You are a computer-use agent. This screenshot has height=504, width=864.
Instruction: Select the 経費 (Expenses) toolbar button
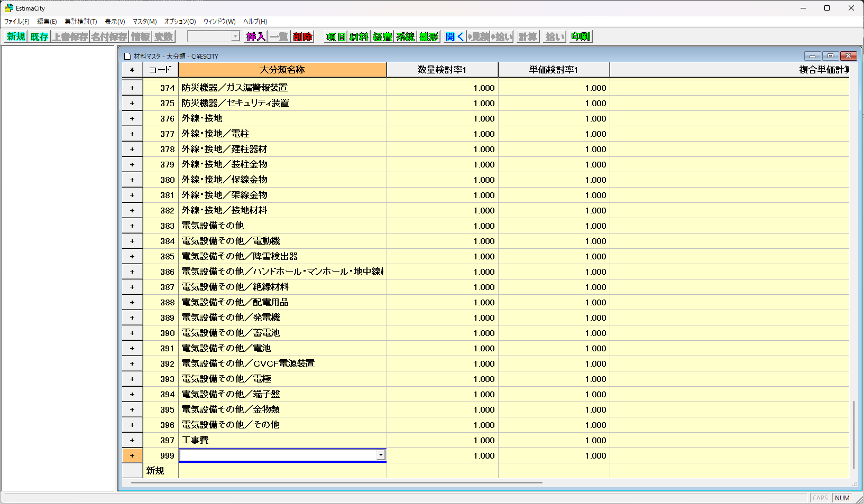click(382, 36)
